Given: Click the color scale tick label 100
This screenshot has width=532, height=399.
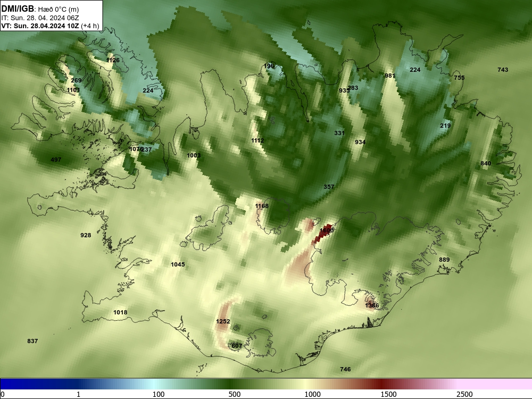Looking at the screenshot, I should (159, 394).
